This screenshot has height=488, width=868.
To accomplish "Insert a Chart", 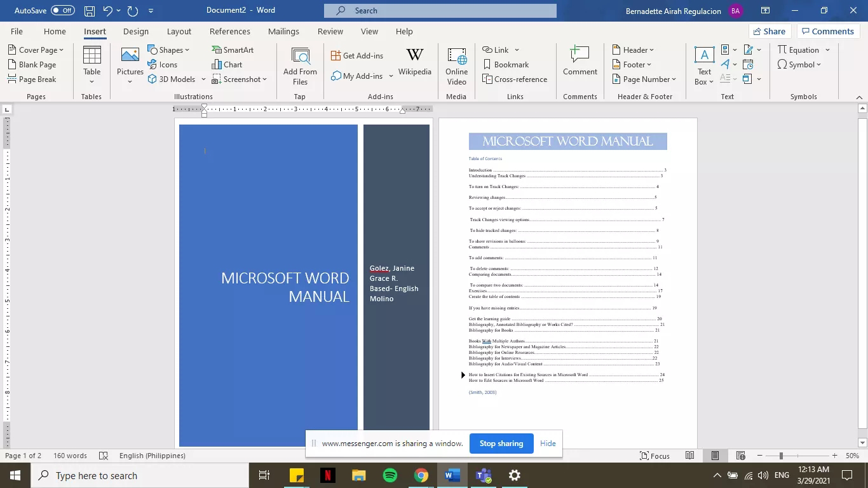I will tap(227, 64).
